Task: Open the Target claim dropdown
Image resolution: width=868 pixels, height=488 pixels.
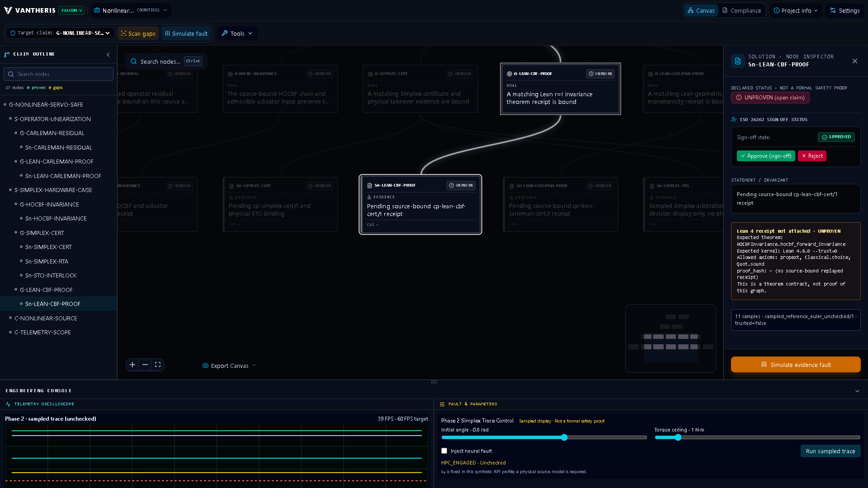Action: (x=60, y=33)
